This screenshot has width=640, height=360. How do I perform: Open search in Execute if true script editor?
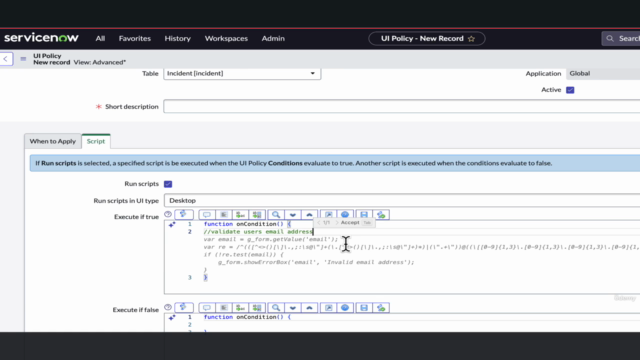tap(276, 215)
